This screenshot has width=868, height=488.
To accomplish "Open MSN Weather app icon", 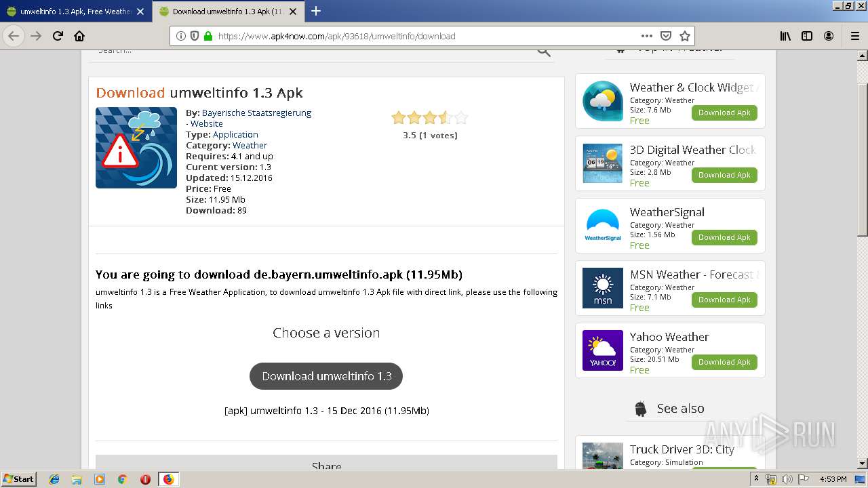I will coord(603,288).
